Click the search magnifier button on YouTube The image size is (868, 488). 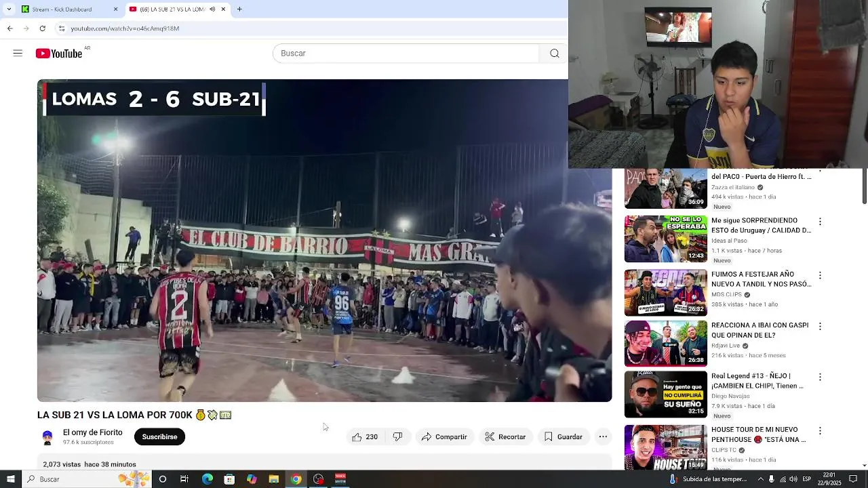[554, 54]
